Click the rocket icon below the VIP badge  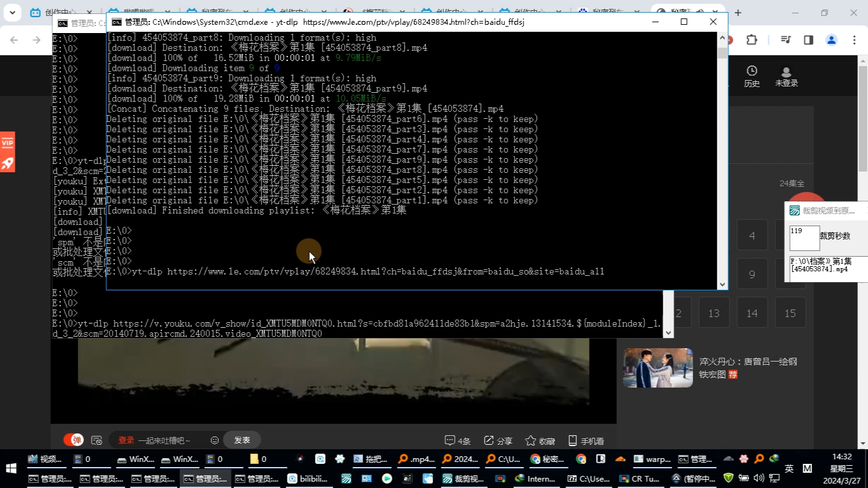[x=7, y=163]
